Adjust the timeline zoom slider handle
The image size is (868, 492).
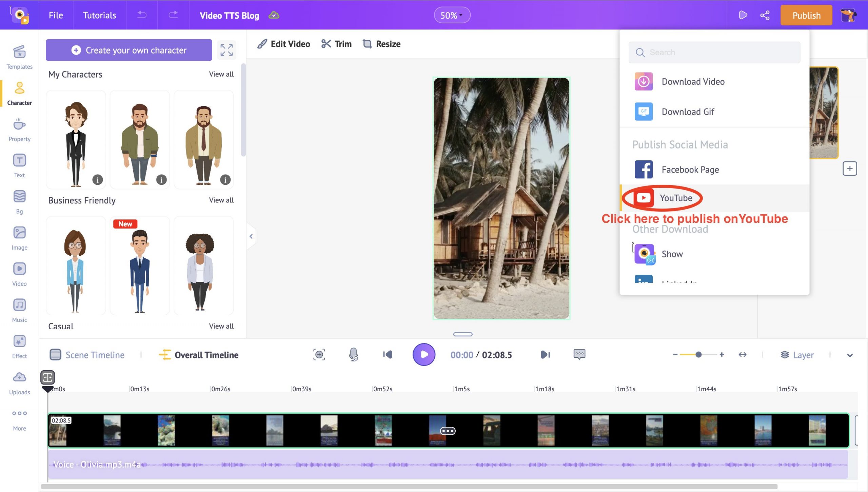click(x=698, y=355)
